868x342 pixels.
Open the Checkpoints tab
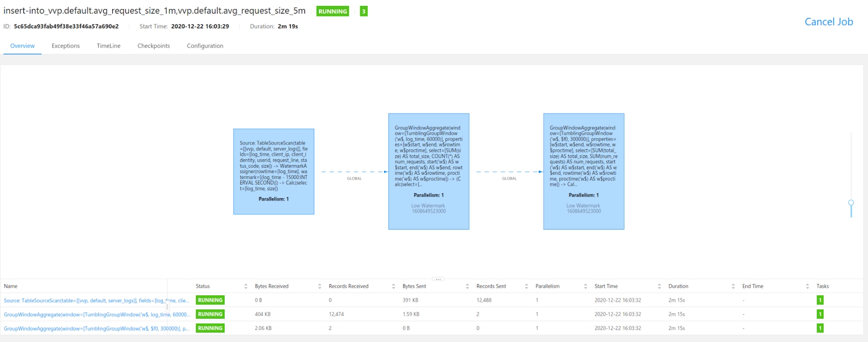pos(154,46)
